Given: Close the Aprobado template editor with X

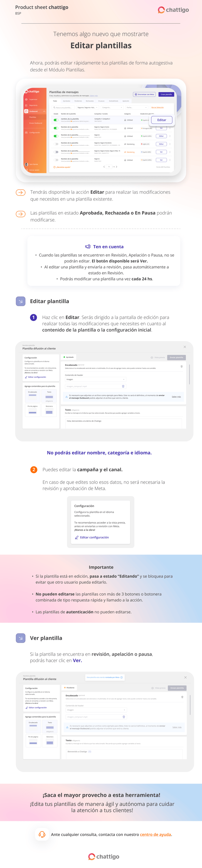Looking at the screenshot, I should [x=184, y=347].
